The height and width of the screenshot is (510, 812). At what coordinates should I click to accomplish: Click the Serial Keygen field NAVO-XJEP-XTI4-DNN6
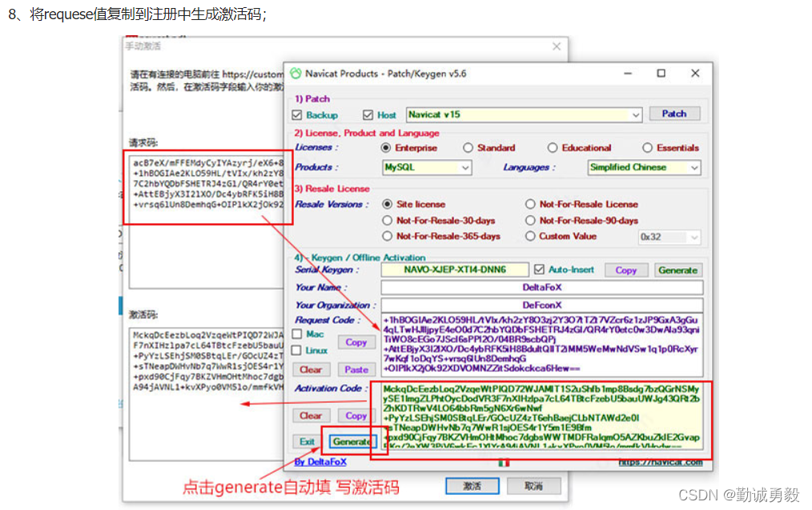[455, 270]
